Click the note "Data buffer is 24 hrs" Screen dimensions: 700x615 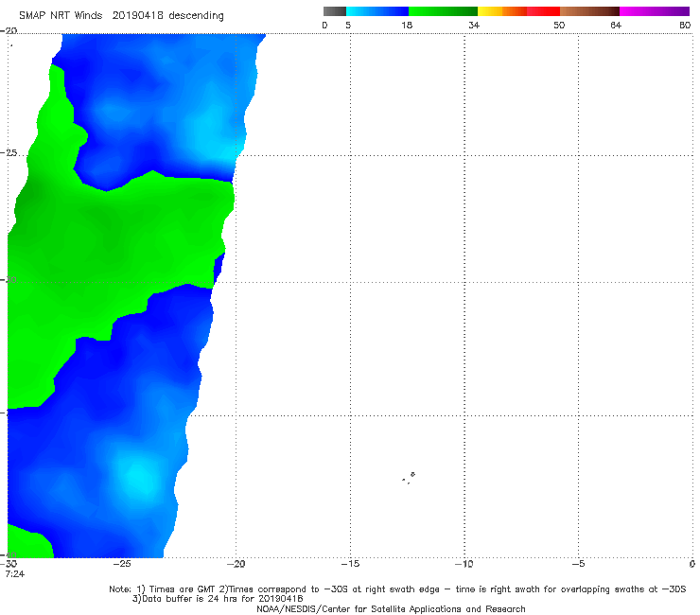[x=191, y=599]
